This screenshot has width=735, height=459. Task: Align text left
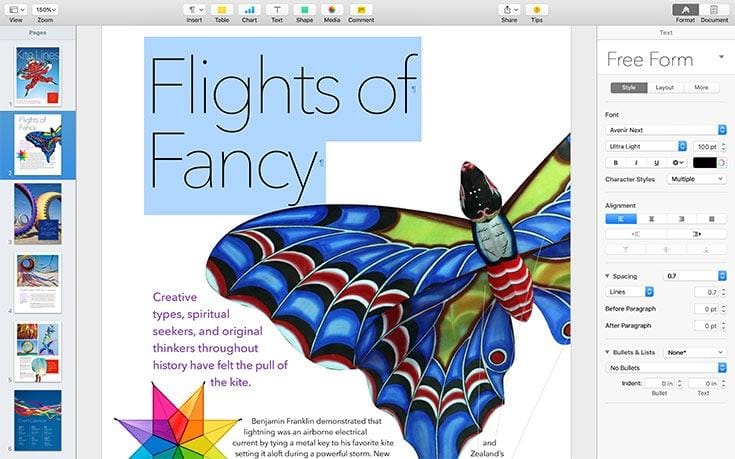click(x=621, y=219)
